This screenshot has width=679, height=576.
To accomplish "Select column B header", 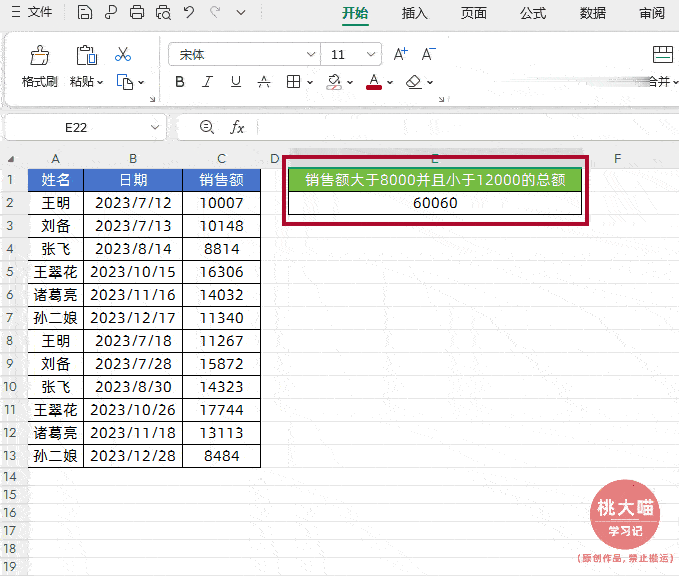I will (x=133, y=159).
